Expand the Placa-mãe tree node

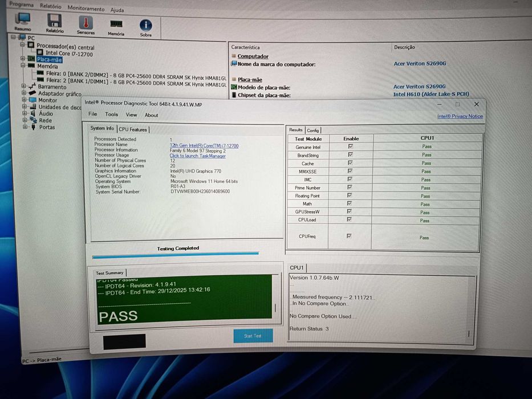click(23, 58)
